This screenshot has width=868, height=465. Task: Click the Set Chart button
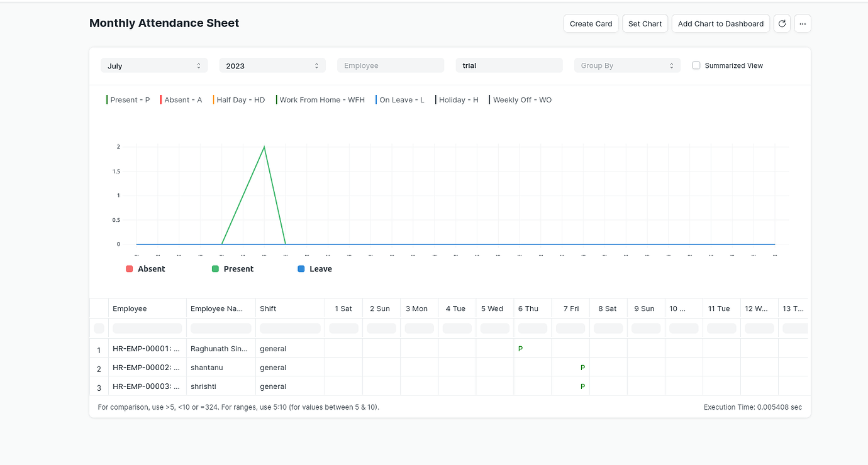[x=645, y=23]
